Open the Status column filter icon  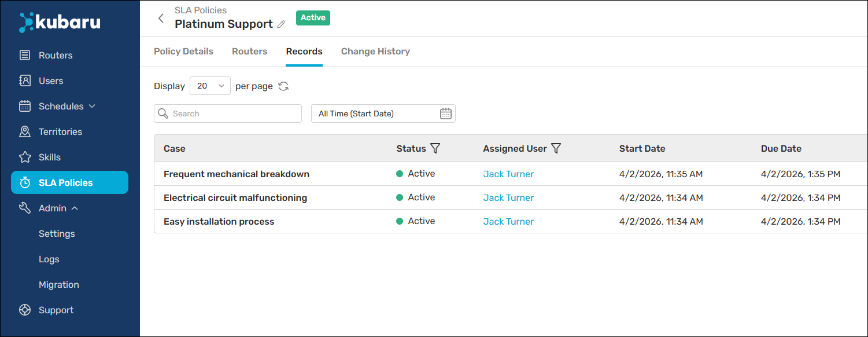pos(435,149)
